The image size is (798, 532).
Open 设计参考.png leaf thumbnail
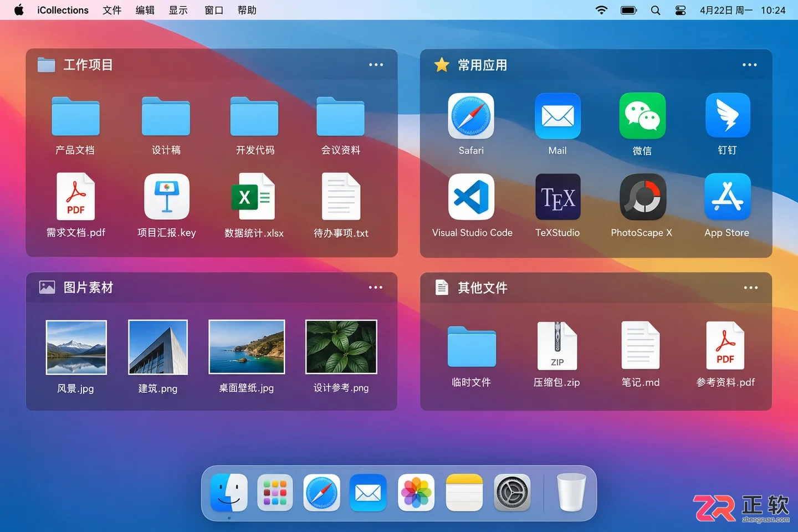click(341, 347)
